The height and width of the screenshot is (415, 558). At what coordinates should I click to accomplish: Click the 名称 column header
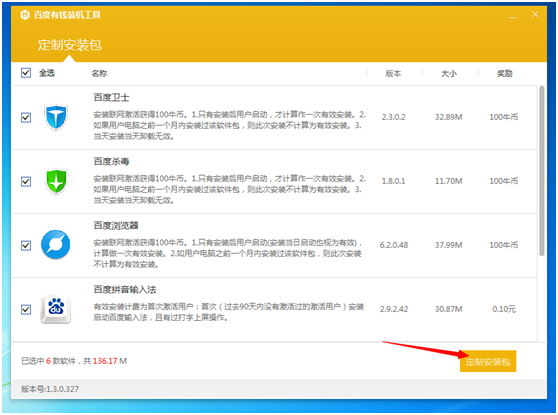click(x=99, y=73)
